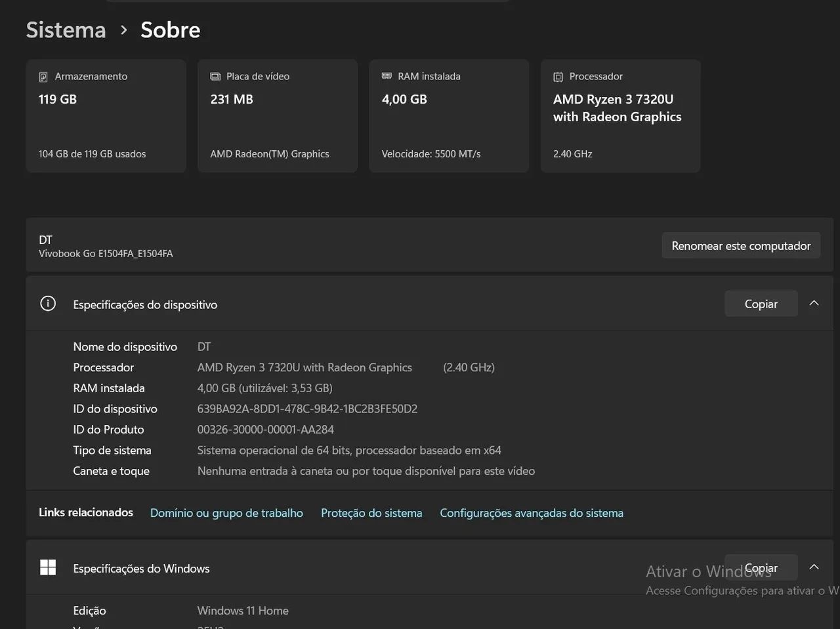This screenshot has width=840, height=629.
Task: Click Renomear este computador
Action: [x=741, y=245]
